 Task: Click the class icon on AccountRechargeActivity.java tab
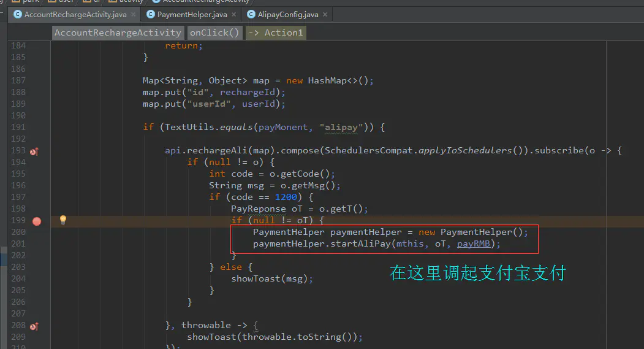[18, 14]
